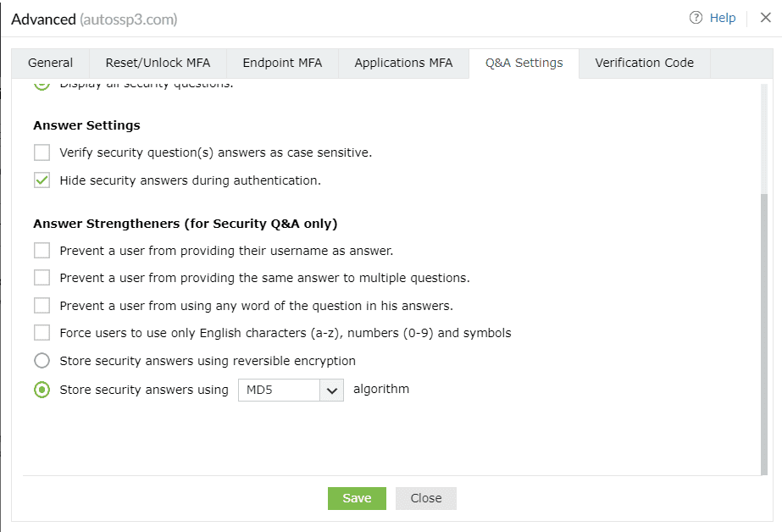Viewport: 782px width, 532px height.
Task: Tick prevent using question words in answers
Action: coord(42,306)
